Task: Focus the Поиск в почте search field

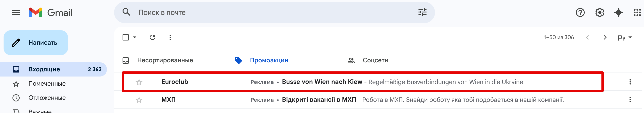Action: [x=275, y=12]
